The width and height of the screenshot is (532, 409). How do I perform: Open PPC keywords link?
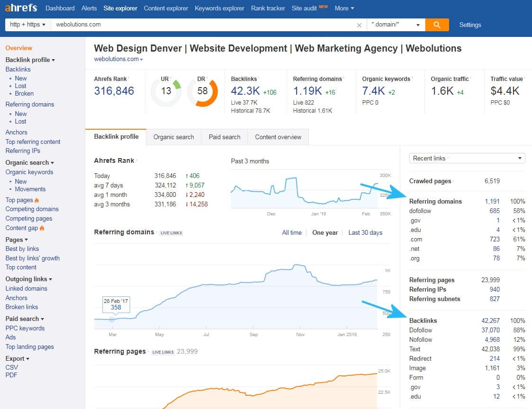tap(25, 328)
